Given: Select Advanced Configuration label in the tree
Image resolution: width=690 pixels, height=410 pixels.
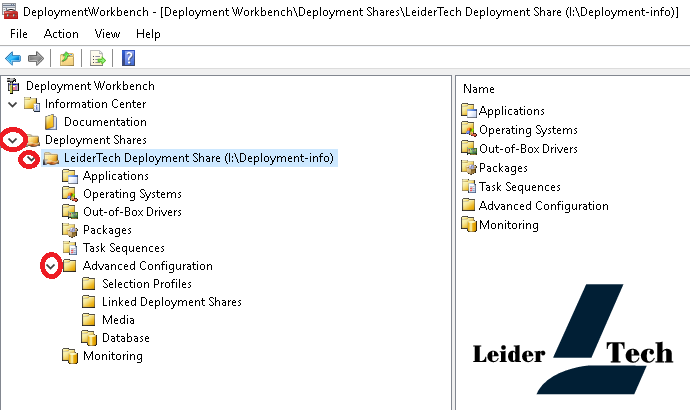Looking at the screenshot, I should (148, 266).
